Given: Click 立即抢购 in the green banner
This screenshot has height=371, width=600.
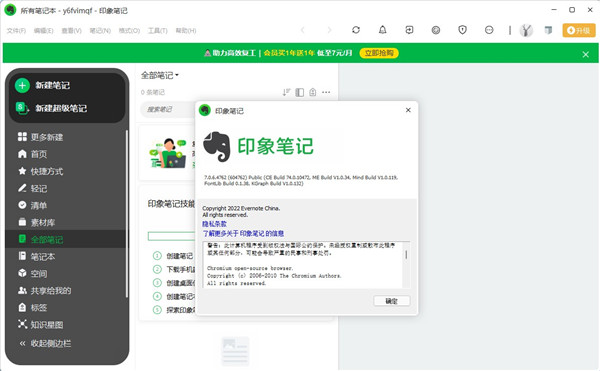Looking at the screenshot, I should 379,53.
